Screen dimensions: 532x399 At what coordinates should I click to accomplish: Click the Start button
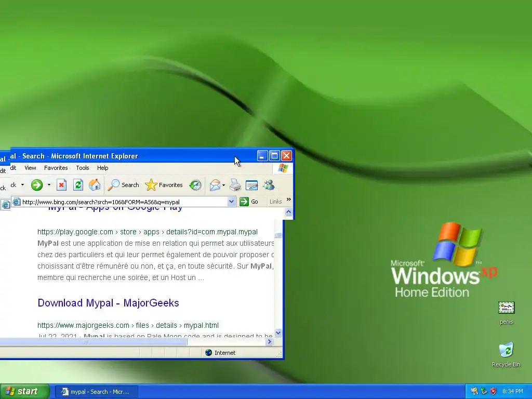(24, 391)
